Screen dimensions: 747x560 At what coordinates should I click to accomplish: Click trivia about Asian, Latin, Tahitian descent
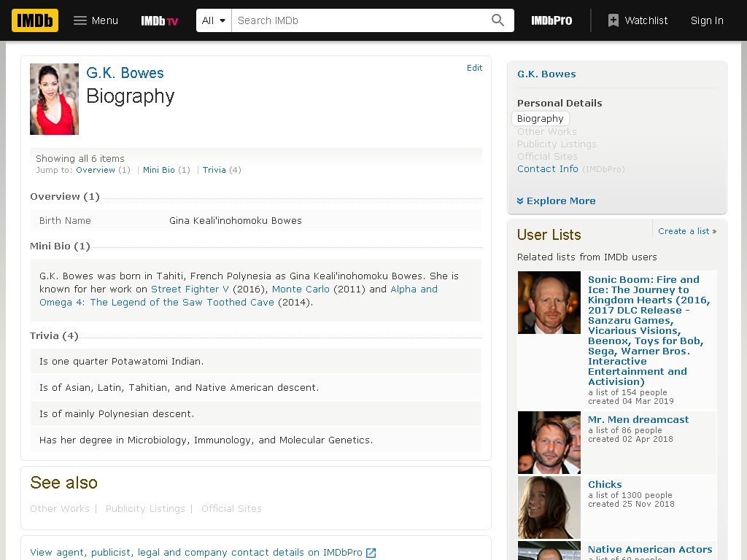click(x=179, y=388)
